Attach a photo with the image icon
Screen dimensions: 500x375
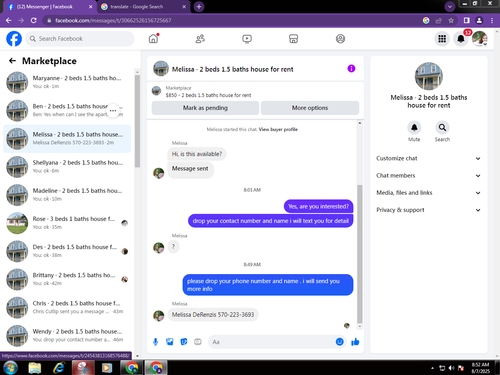point(170,342)
